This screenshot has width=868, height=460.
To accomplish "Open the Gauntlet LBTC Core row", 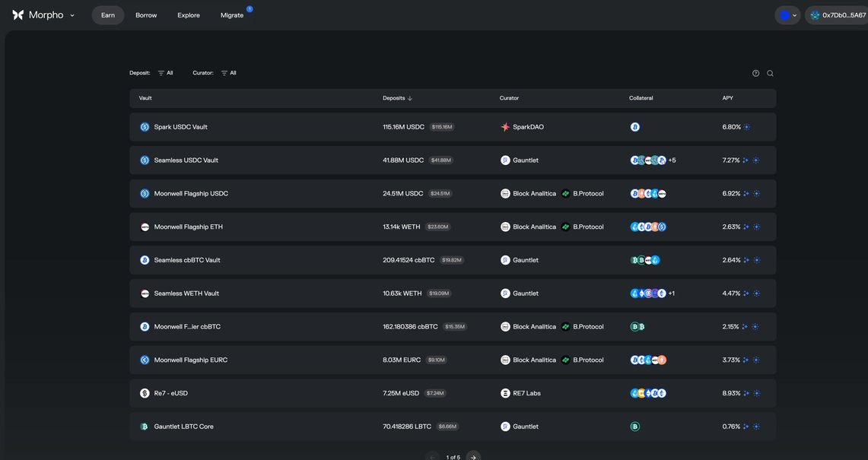I will pyautogui.click(x=453, y=426).
